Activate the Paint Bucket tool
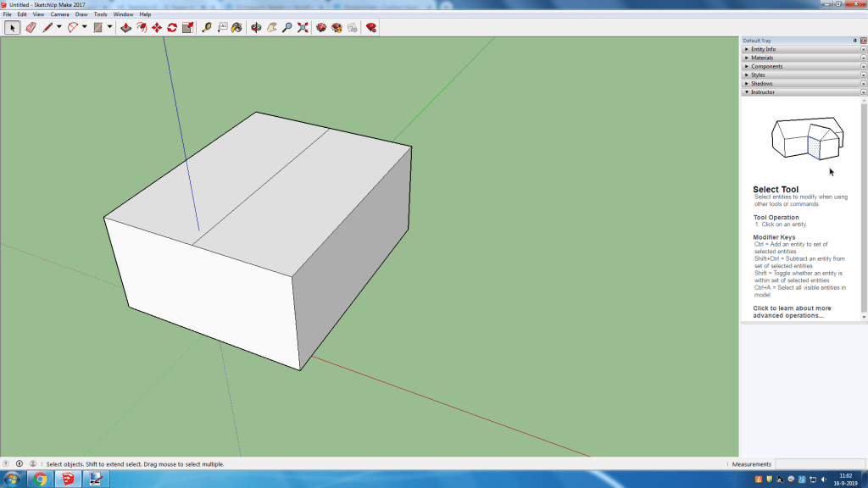The image size is (868, 488). [236, 28]
